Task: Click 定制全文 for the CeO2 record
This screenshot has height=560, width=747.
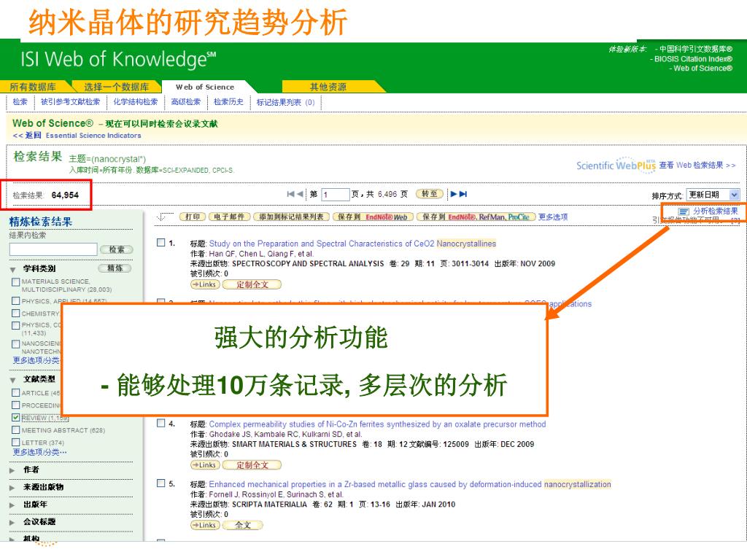Action: (x=252, y=284)
